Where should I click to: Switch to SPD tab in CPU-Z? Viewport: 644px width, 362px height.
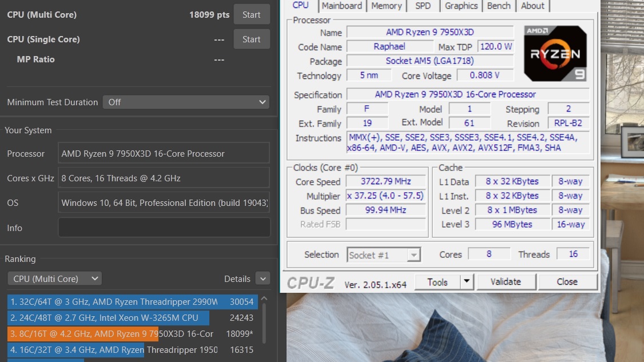tap(423, 6)
